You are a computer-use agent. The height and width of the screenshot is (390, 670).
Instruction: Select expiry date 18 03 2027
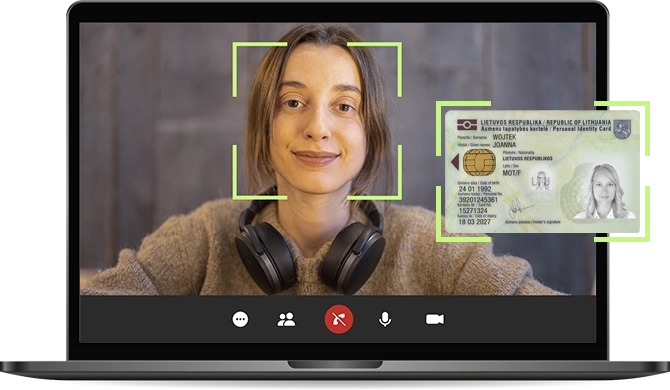pos(474,222)
